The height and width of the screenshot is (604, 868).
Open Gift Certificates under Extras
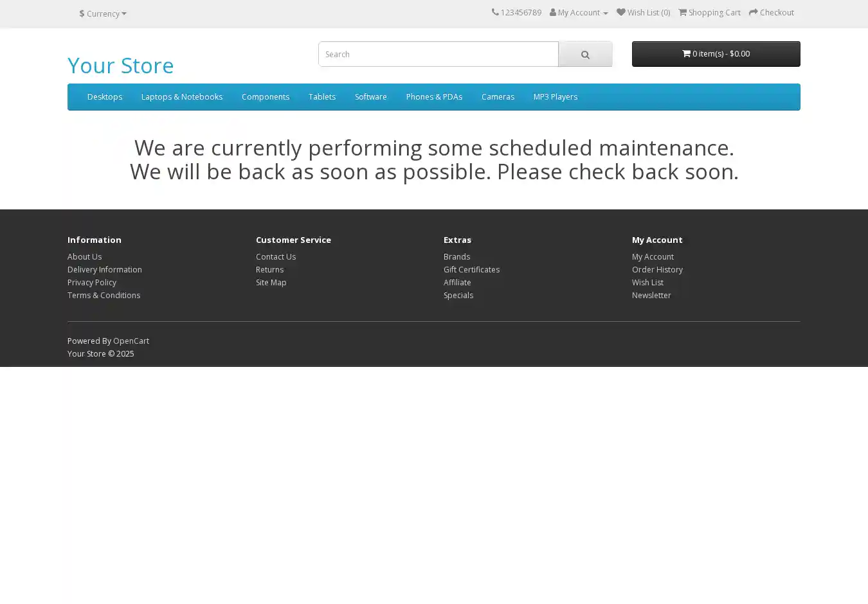coord(471,269)
